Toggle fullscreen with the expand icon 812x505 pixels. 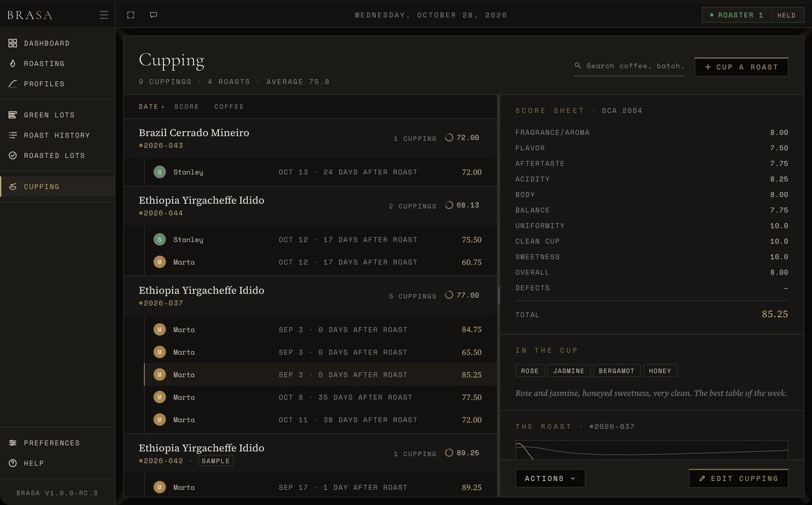point(131,15)
